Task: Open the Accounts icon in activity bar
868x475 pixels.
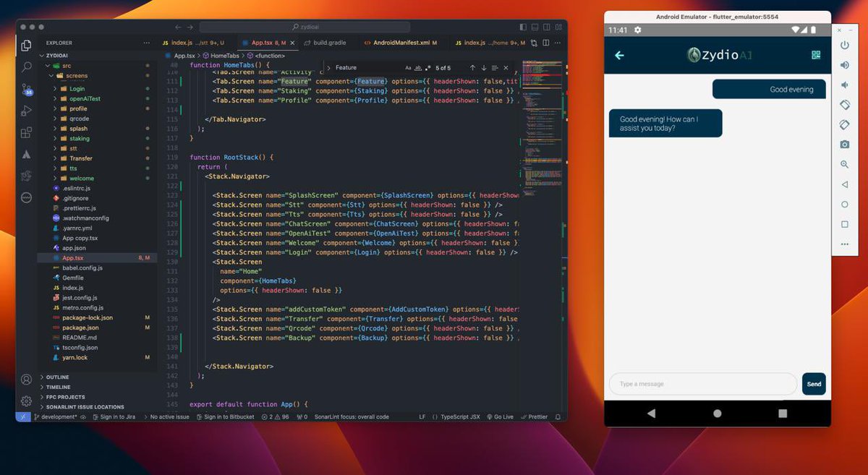Action: (27, 380)
